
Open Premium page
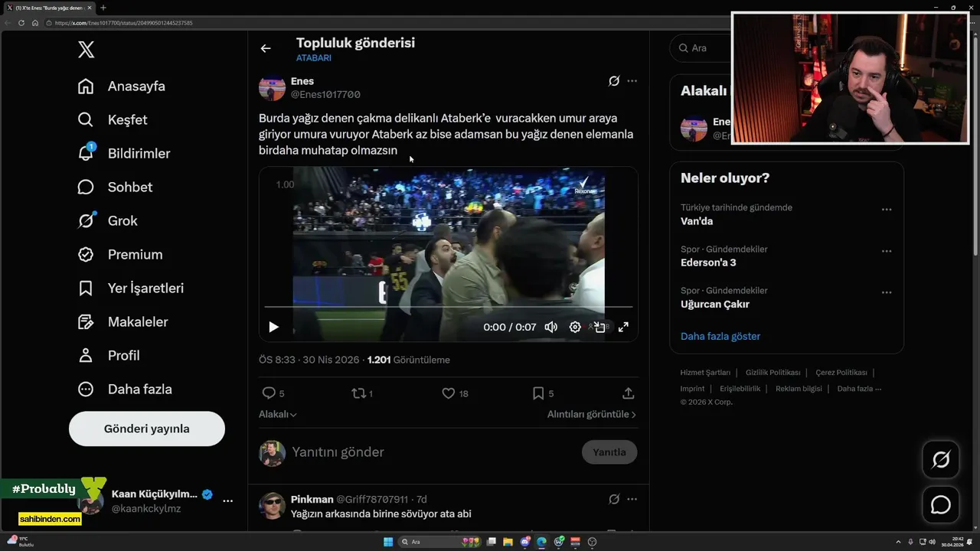120,255
